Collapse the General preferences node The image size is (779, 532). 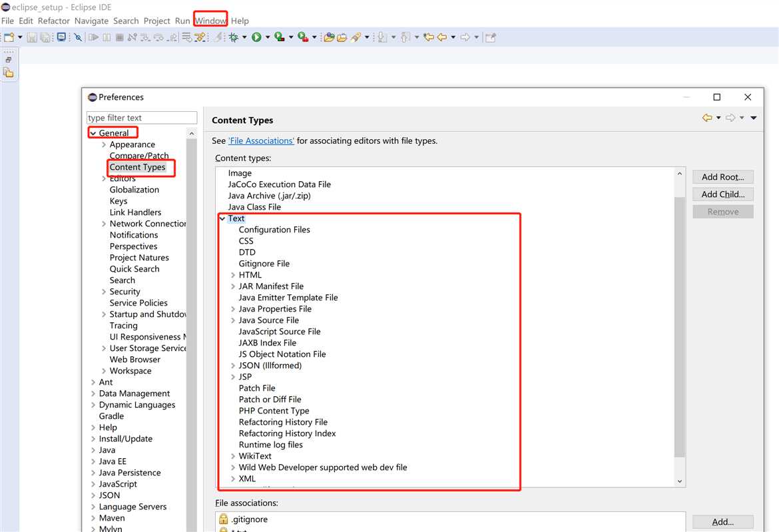pyautogui.click(x=93, y=133)
